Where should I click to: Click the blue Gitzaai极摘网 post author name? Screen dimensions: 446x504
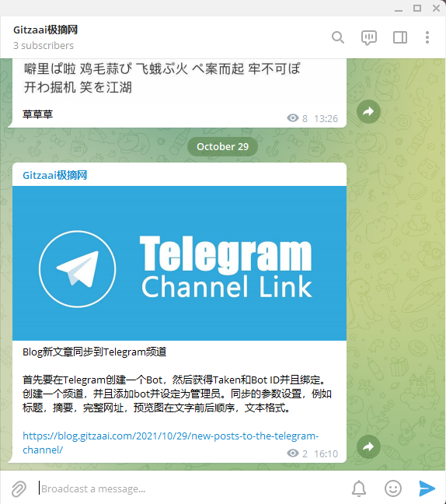[54, 175]
